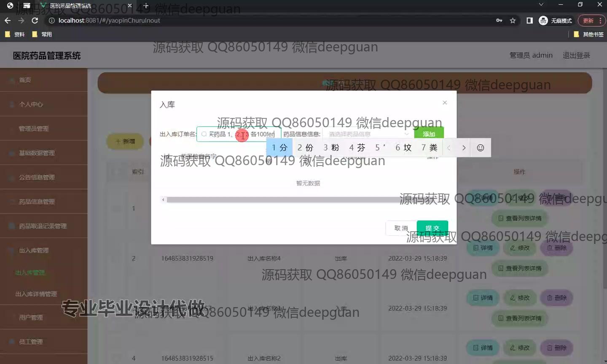Click 管理员 admin label
This screenshot has height=364, width=607.
(531, 55)
